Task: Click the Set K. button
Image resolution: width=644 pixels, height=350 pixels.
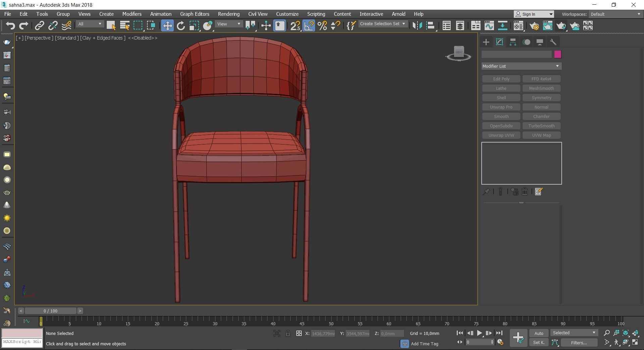Action: (539, 342)
